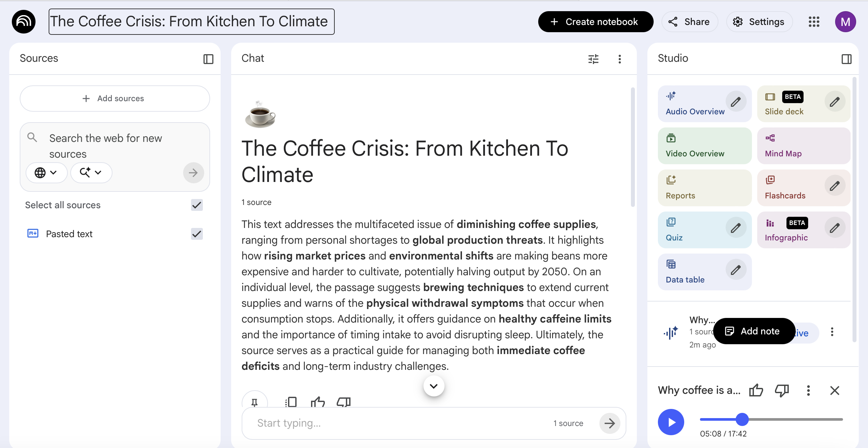Open the research mode dropdown
The width and height of the screenshot is (868, 448).
tap(91, 173)
